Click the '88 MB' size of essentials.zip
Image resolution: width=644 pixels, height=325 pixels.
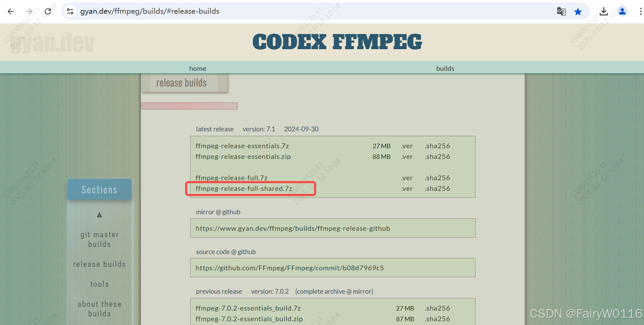pos(382,157)
